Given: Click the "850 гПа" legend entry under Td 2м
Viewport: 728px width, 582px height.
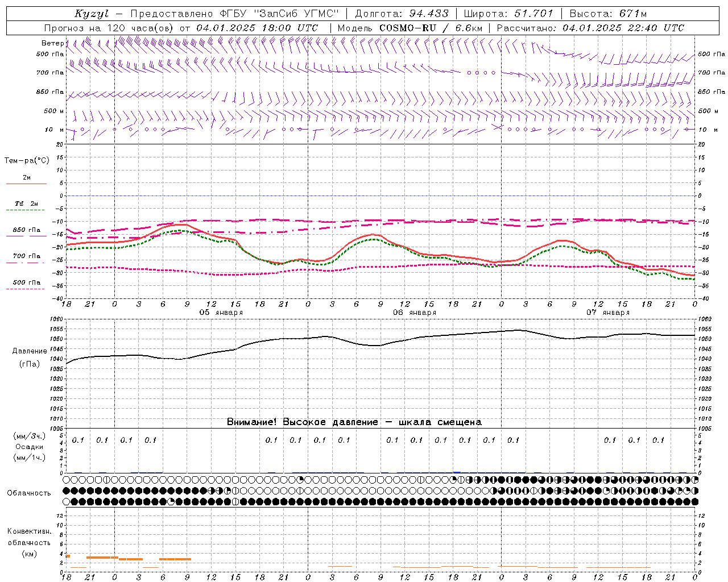Looking at the screenshot, I should pyautogui.click(x=26, y=230).
